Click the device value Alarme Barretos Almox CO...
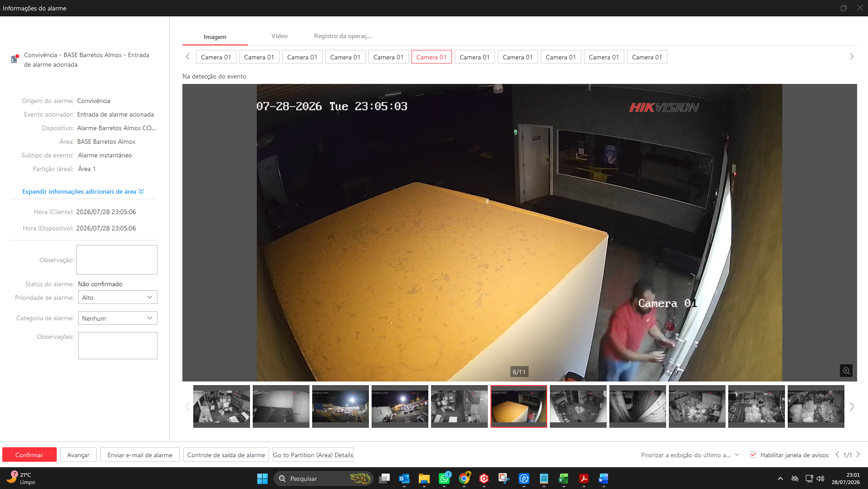This screenshot has height=489, width=868. [x=117, y=128]
